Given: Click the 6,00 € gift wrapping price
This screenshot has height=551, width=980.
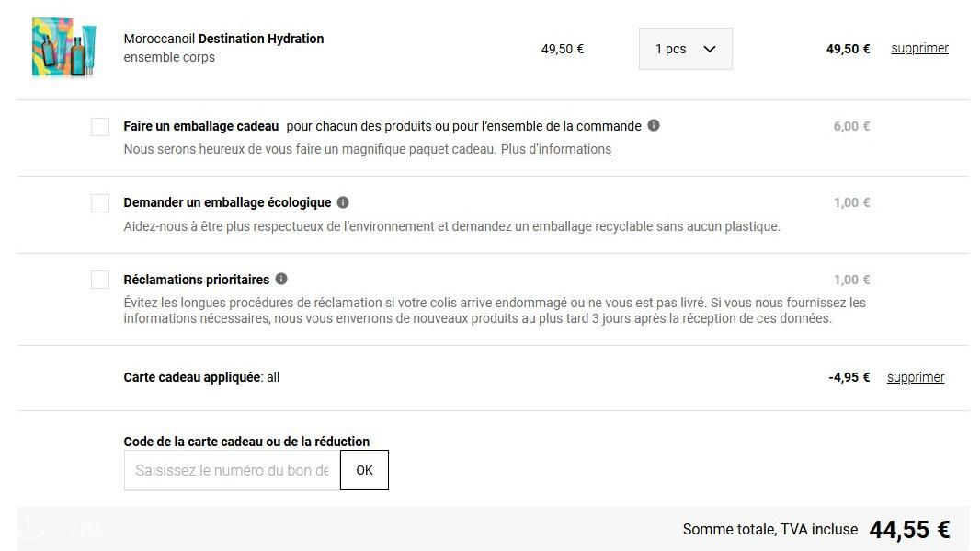Looking at the screenshot, I should (x=851, y=126).
